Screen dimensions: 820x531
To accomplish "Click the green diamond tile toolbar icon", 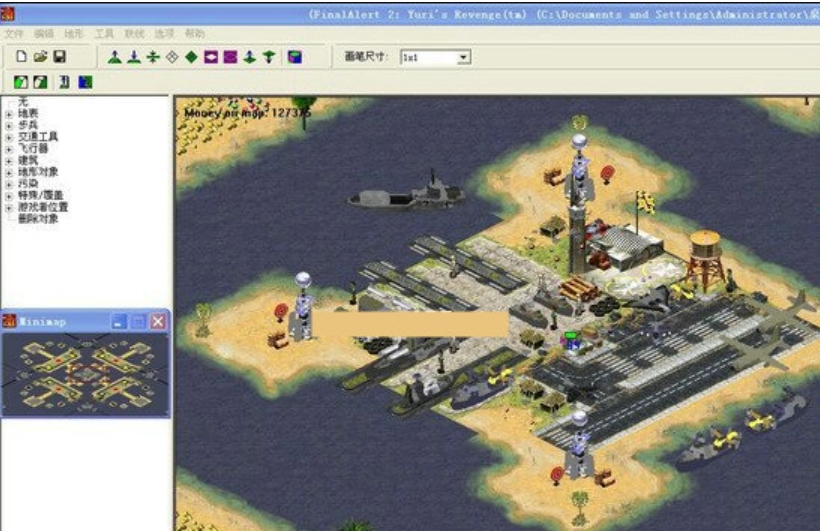I will pos(191,57).
